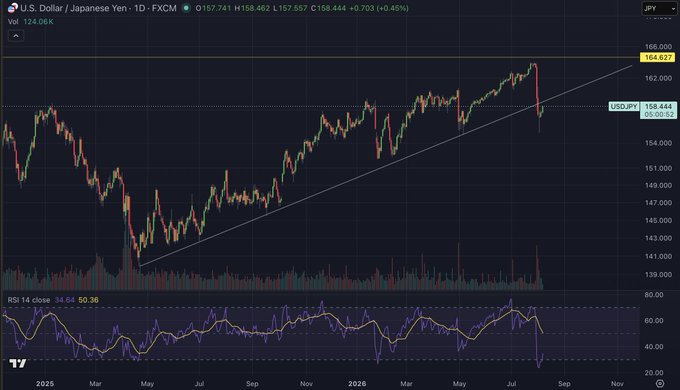Click the Sep label after Jul 2026

pyautogui.click(x=564, y=383)
